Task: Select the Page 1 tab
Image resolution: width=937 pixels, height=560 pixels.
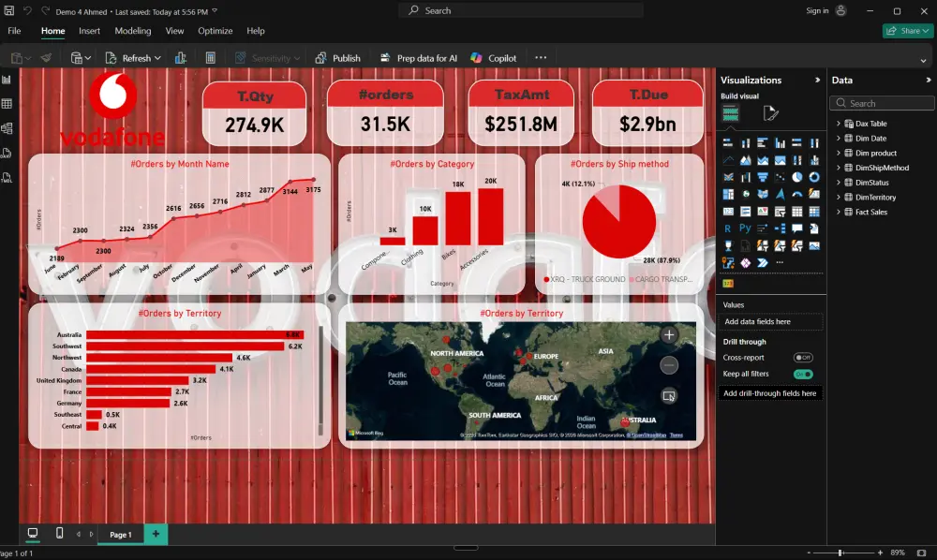Action: pos(121,535)
